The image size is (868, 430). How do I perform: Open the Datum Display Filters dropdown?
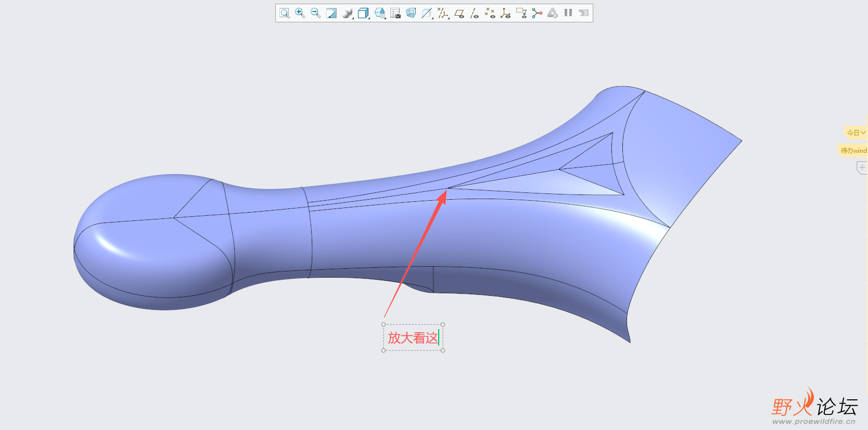point(443,13)
